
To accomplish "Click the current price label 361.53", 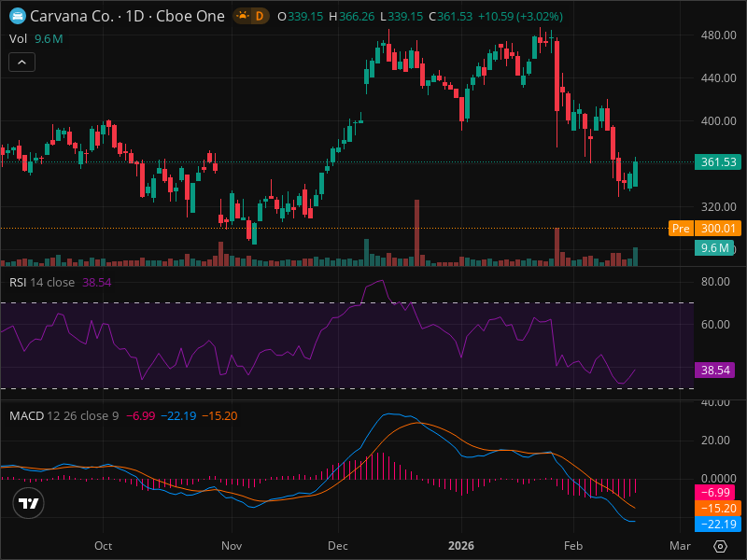I will [x=718, y=161].
